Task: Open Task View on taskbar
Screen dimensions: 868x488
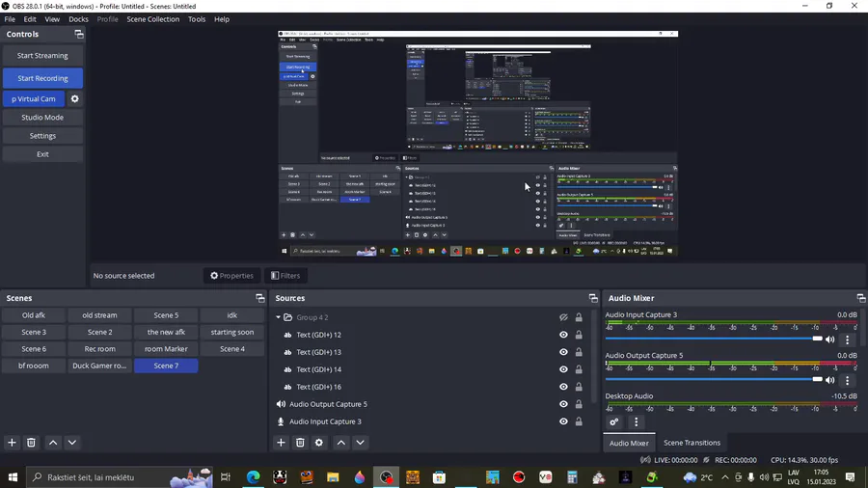Action: tap(226, 477)
